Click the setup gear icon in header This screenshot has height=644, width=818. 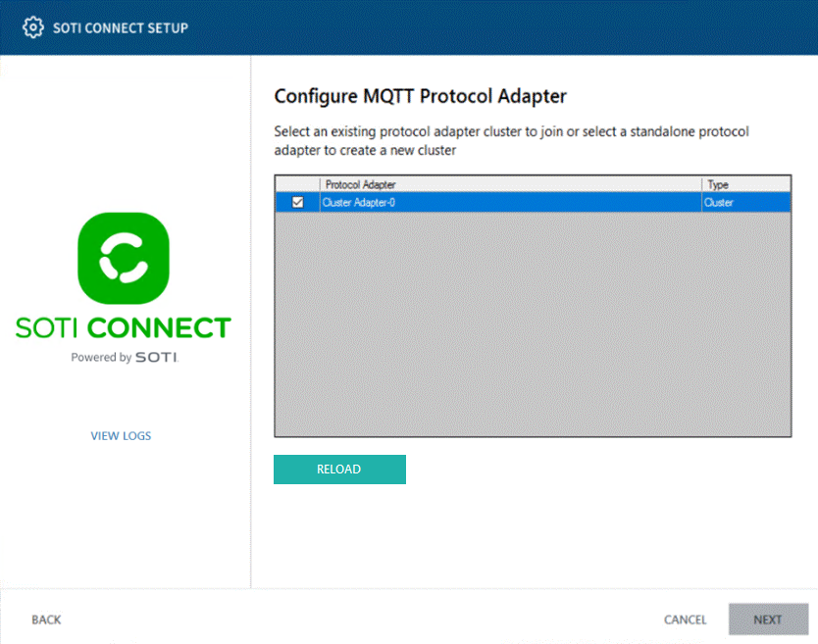(x=33, y=27)
